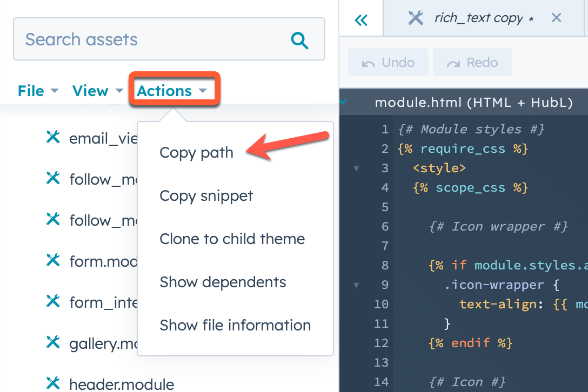Click the Redo button
The width and height of the screenshot is (588, 392).
(472, 62)
